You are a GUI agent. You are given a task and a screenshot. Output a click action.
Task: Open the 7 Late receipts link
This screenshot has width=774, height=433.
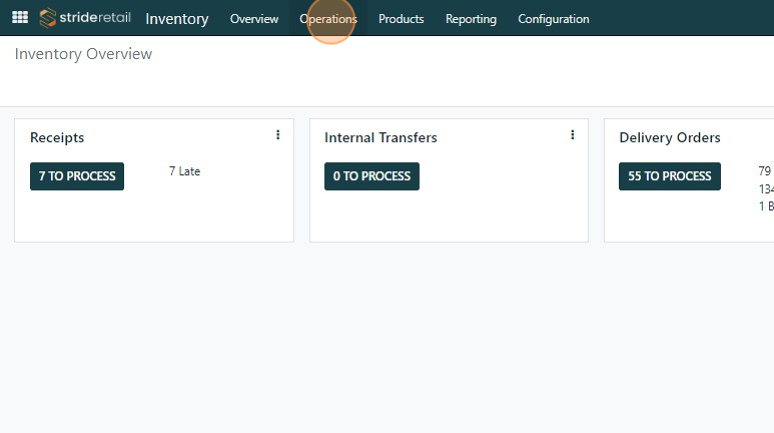coord(185,172)
